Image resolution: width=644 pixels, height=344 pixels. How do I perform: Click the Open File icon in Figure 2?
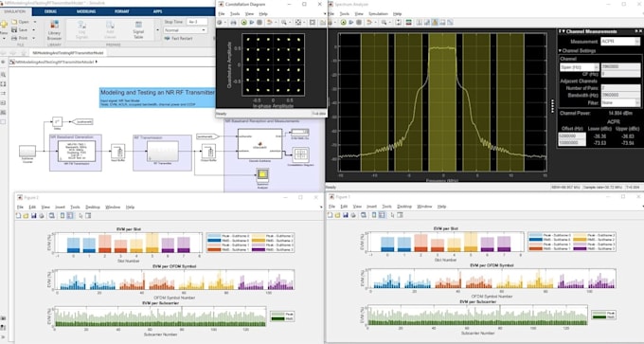coord(26,215)
